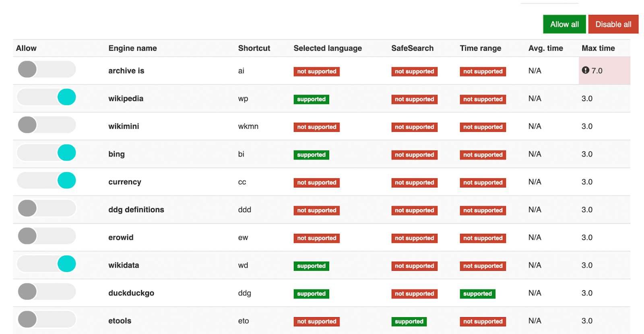Image resolution: width=644 pixels, height=334 pixels.
Task: Click currency's SafeSearch 'not supported' badge
Action: [414, 182]
